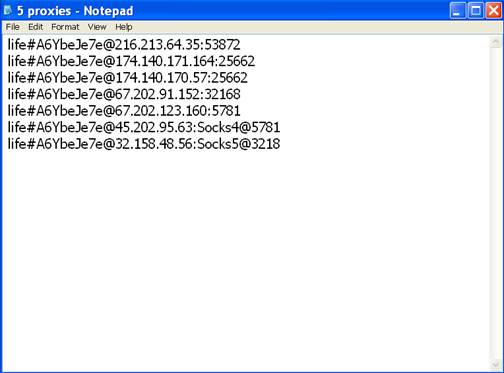The image size is (504, 373).
Task: Click the Notepad icon in title bar
Action: point(8,11)
